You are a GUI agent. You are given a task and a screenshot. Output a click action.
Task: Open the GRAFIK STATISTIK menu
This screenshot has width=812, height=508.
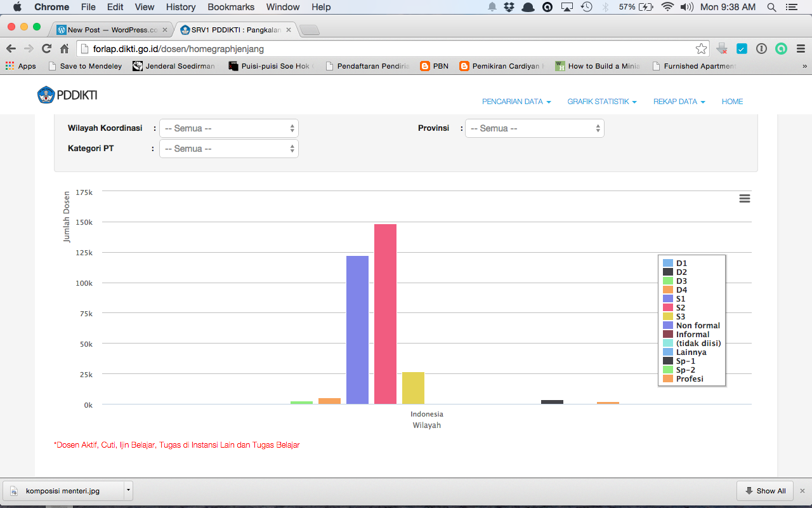601,102
